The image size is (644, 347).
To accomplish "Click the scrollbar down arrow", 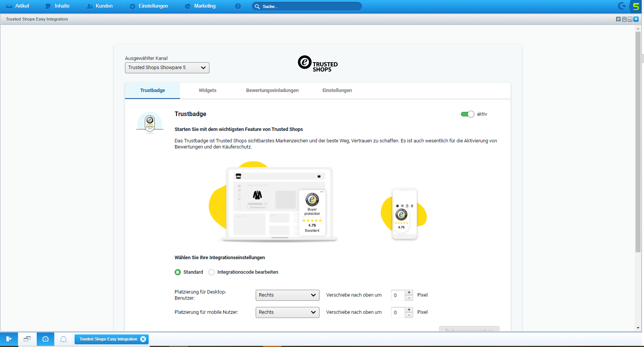I will (638, 328).
